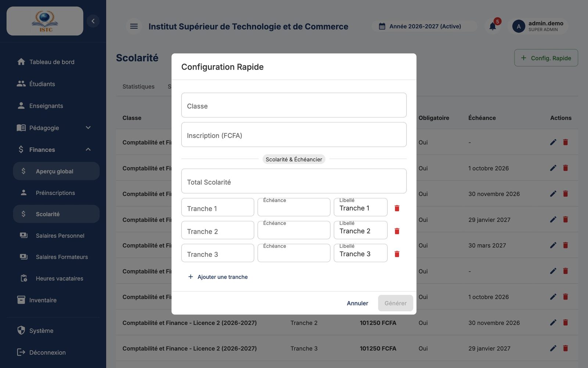This screenshot has width=588, height=368.
Task: Edit the top row with no échéance
Action: click(553, 142)
